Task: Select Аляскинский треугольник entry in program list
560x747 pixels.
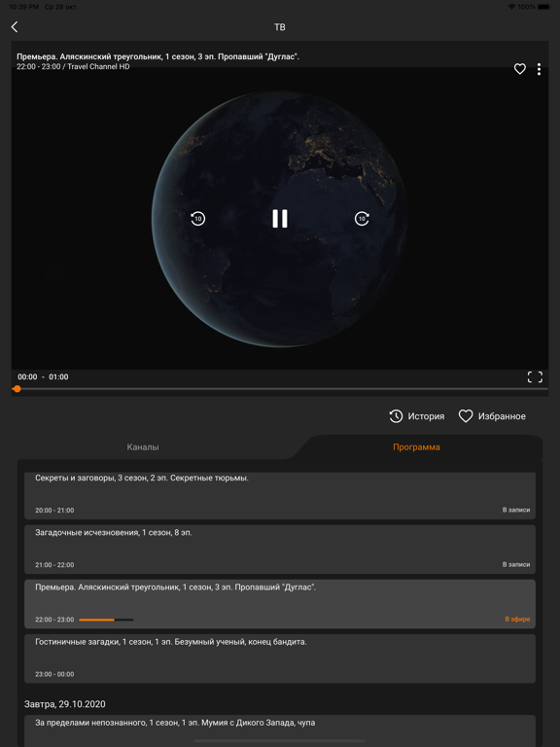Action: (280, 604)
